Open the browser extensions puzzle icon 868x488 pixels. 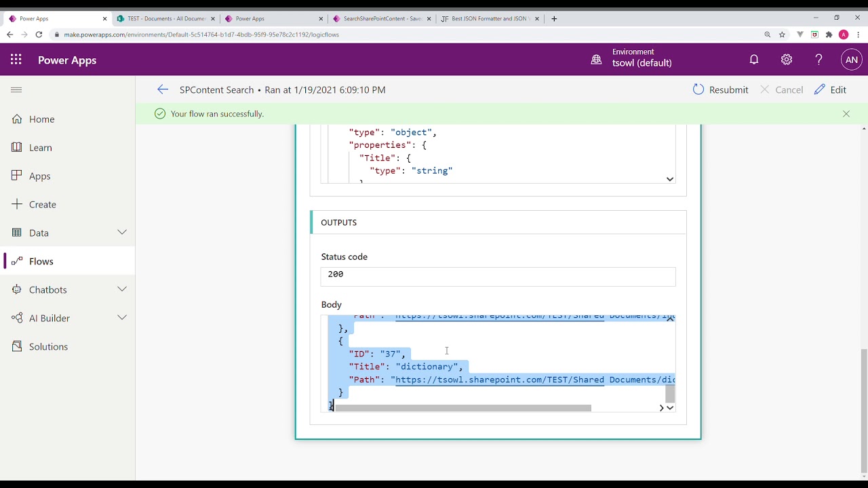tap(829, 35)
